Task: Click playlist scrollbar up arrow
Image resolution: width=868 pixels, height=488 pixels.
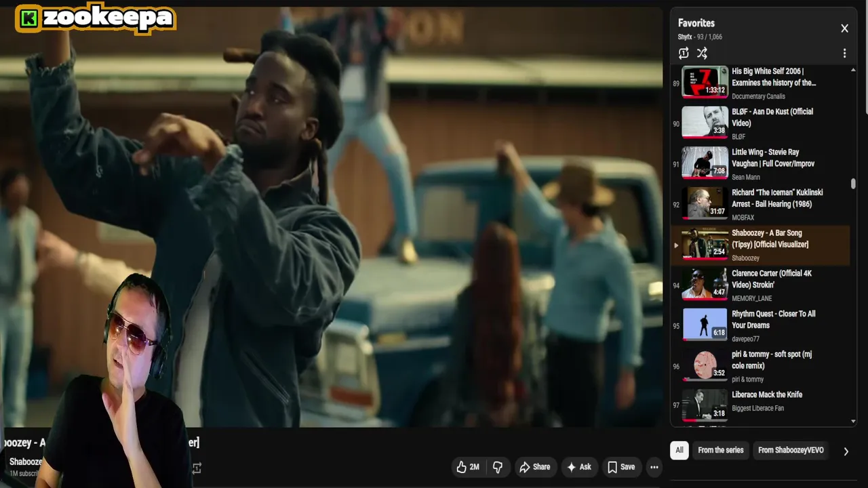Action: (x=853, y=70)
